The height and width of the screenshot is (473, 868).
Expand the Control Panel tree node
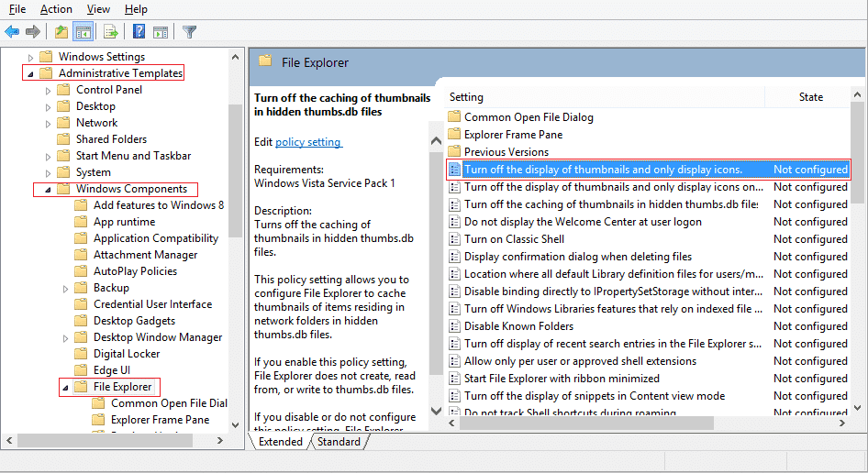tap(48, 90)
